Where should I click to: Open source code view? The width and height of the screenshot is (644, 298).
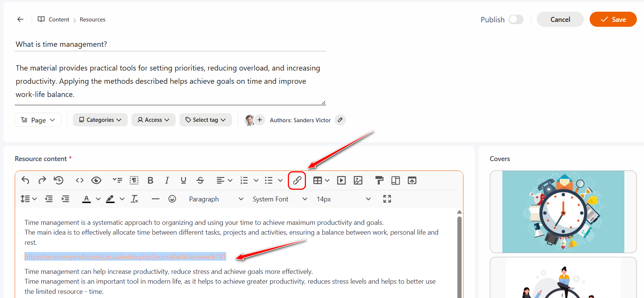coord(79,180)
